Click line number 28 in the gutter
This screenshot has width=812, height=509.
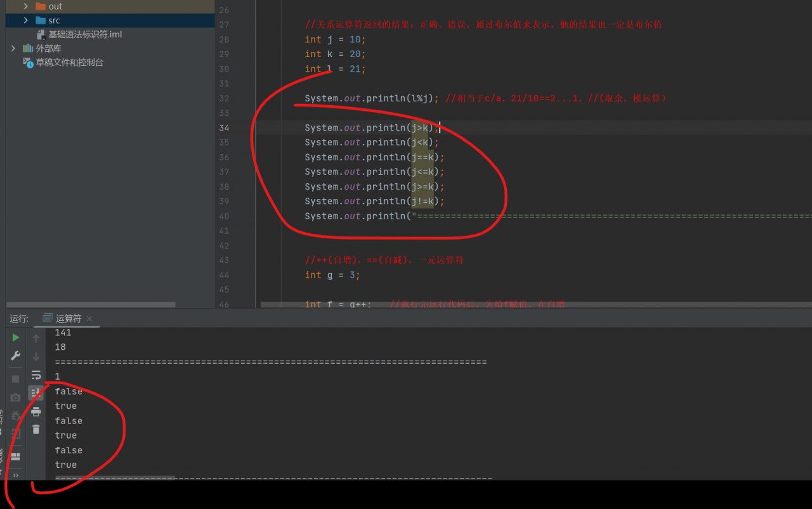[x=224, y=39]
